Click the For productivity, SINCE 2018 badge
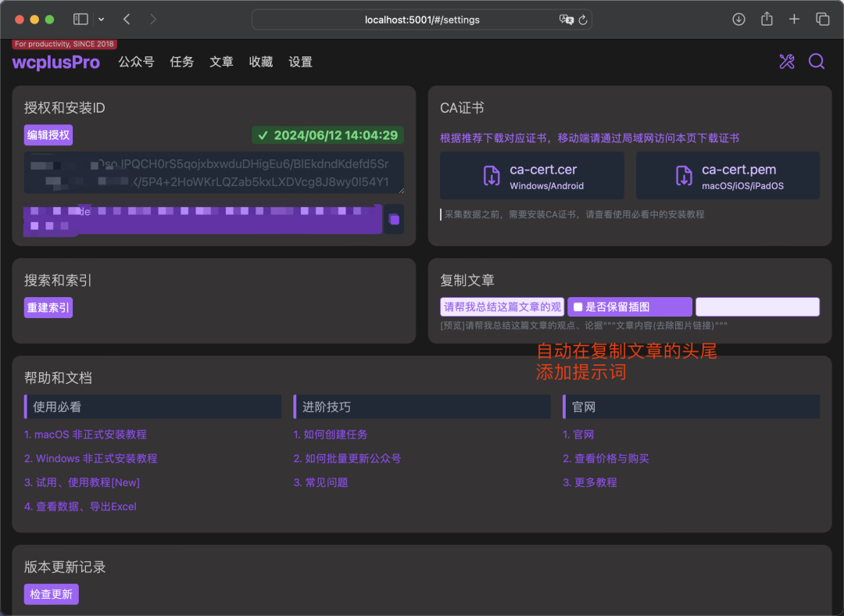844x616 pixels. click(x=65, y=44)
